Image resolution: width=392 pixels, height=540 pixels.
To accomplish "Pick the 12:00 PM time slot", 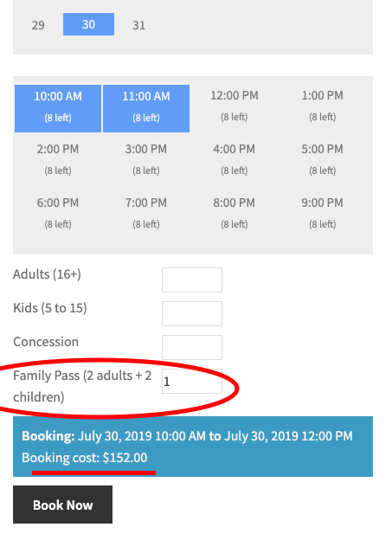I will (235, 106).
